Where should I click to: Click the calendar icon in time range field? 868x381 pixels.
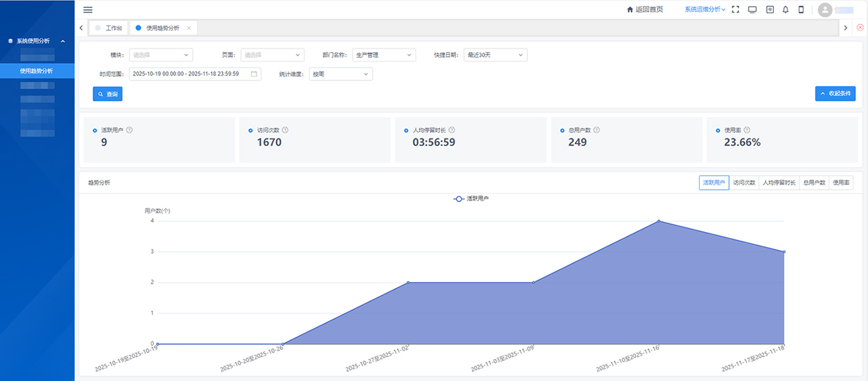[x=254, y=74]
